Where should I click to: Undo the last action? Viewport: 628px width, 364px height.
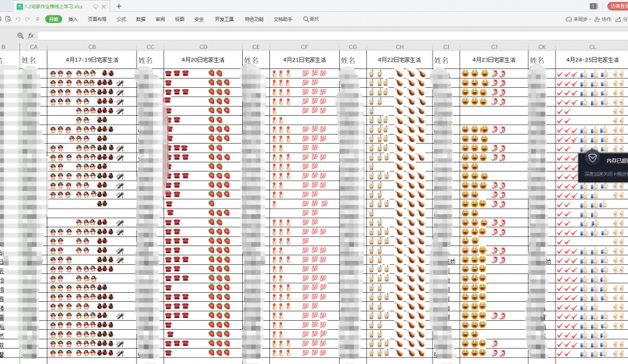pos(18,19)
